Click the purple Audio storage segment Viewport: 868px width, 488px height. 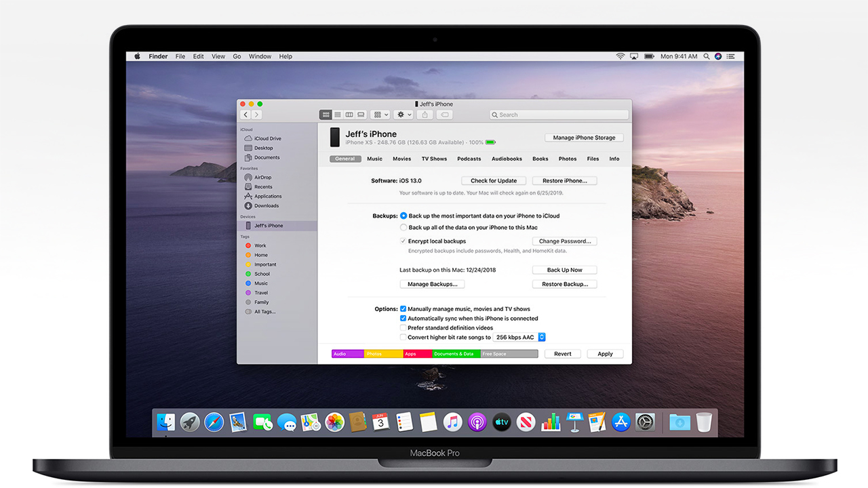point(348,354)
